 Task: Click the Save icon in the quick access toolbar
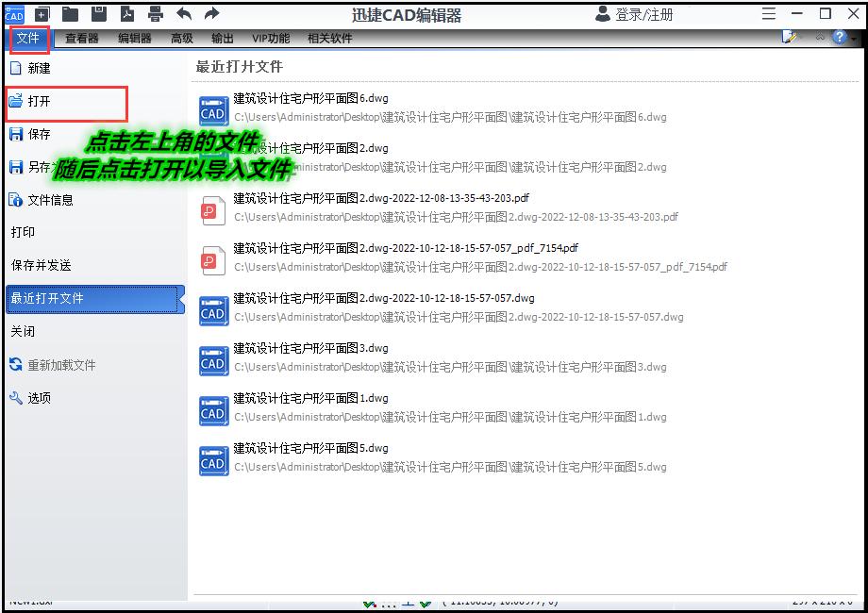click(x=98, y=13)
